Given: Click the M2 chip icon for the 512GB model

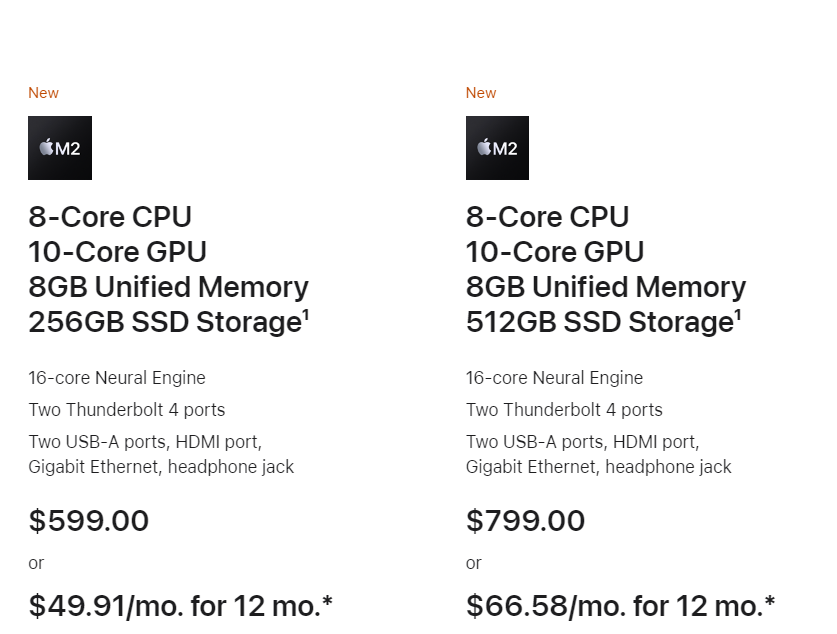Looking at the screenshot, I should pyautogui.click(x=497, y=148).
